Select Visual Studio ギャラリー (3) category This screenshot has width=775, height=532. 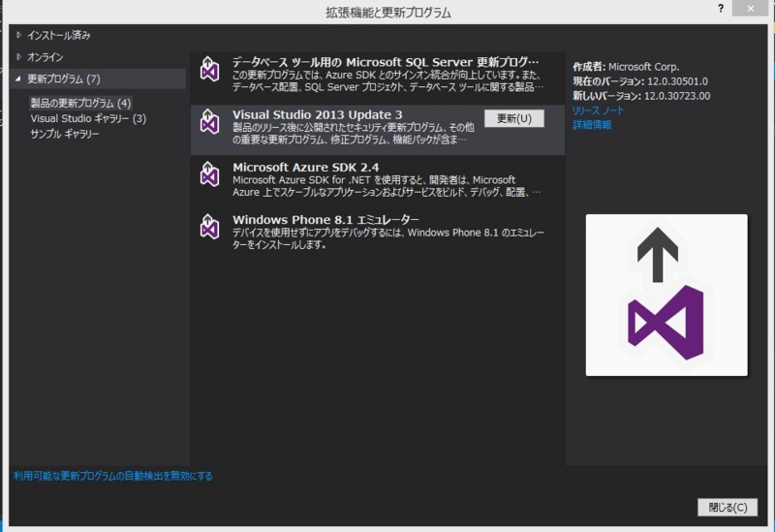click(x=88, y=118)
